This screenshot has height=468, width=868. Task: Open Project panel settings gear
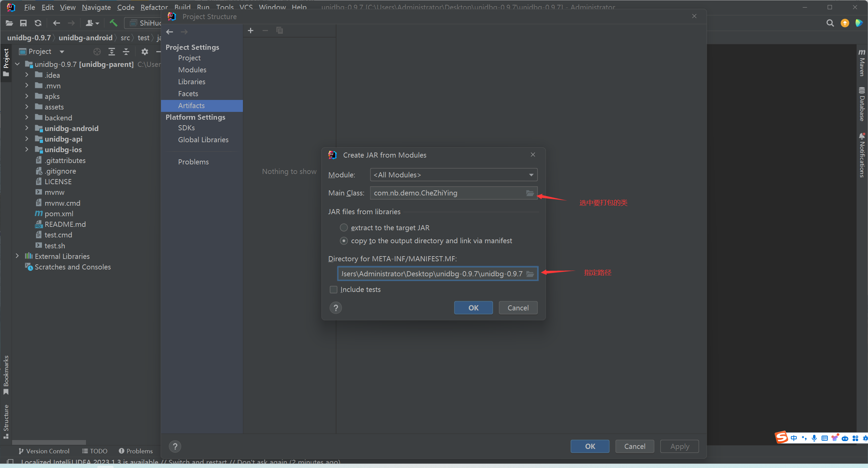click(x=145, y=52)
